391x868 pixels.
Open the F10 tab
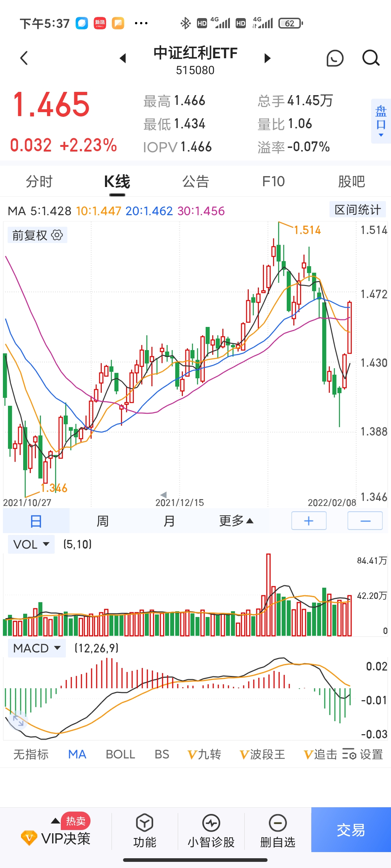click(x=273, y=182)
